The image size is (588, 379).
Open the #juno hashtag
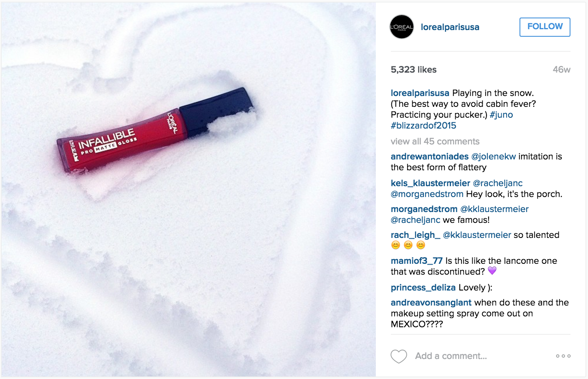501,115
